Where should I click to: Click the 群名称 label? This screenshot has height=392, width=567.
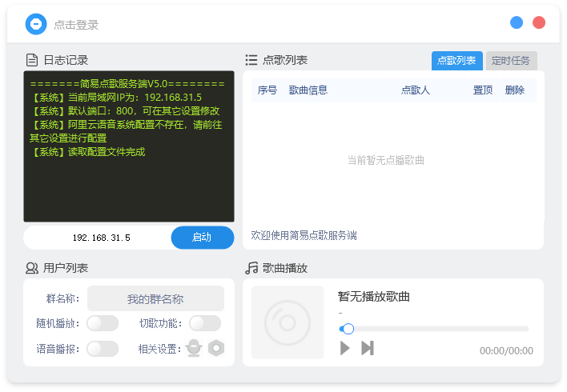click(x=62, y=298)
